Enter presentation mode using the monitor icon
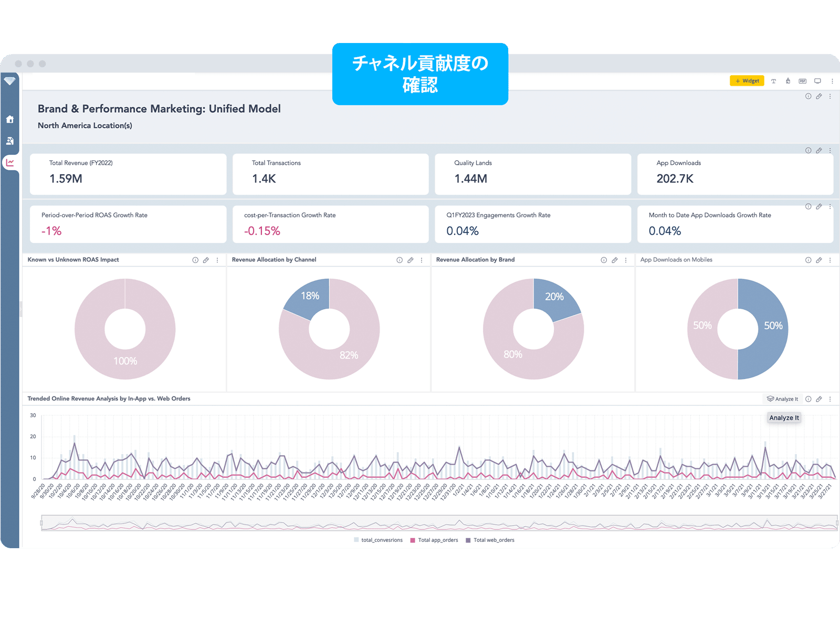 817,81
